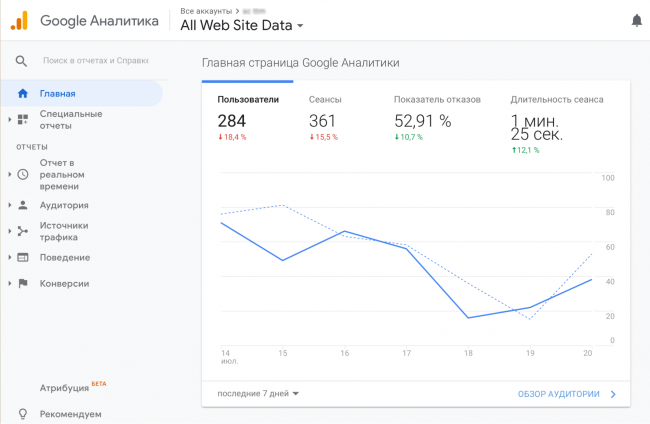The image size is (650, 424).
Task: Click the search magnifier icon
Action: [21, 61]
